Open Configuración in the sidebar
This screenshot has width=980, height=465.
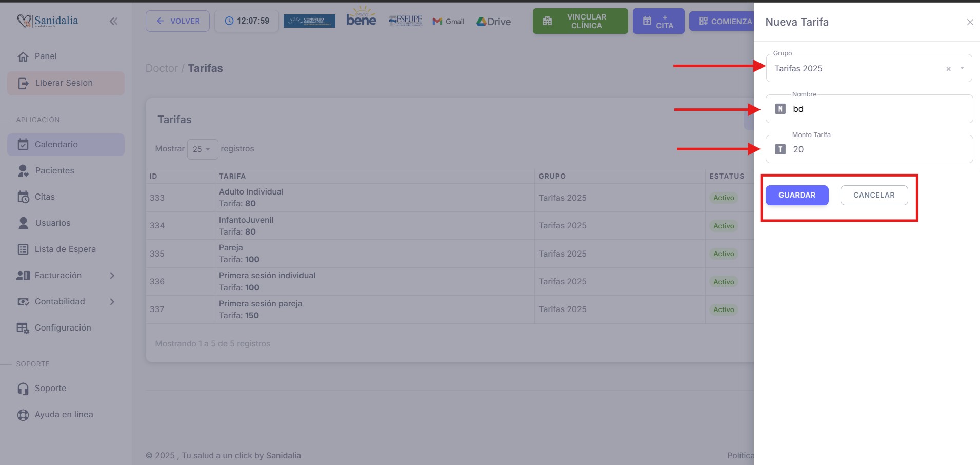pos(63,327)
